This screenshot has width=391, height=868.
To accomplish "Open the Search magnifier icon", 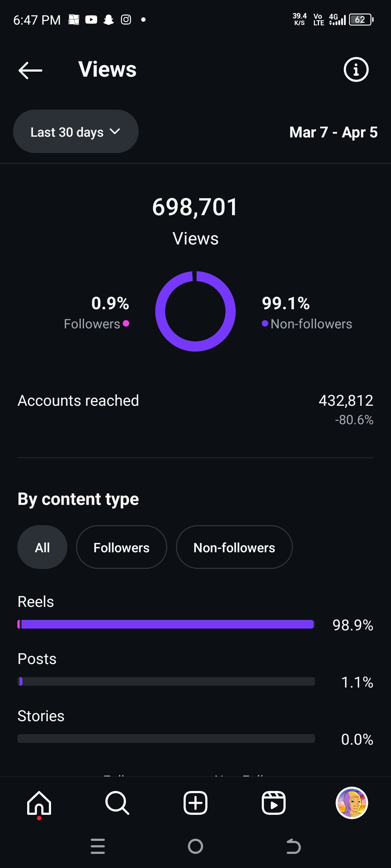I will point(117,803).
